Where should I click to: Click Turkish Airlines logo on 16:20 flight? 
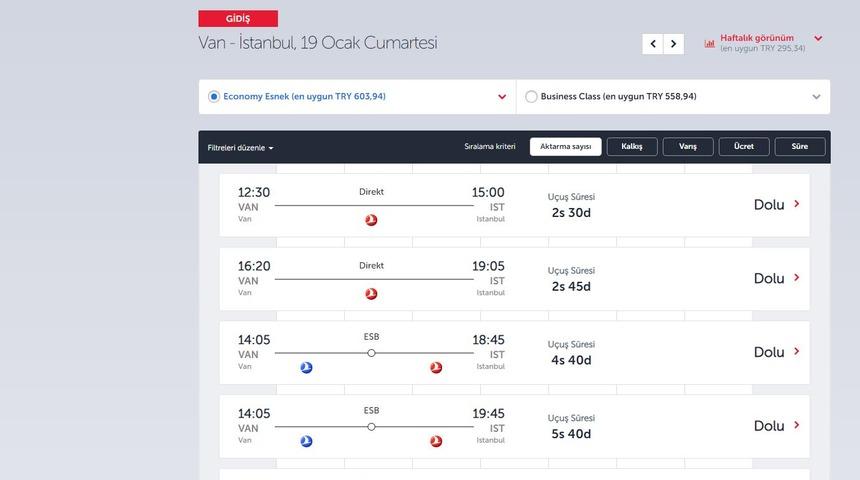tap(371, 294)
